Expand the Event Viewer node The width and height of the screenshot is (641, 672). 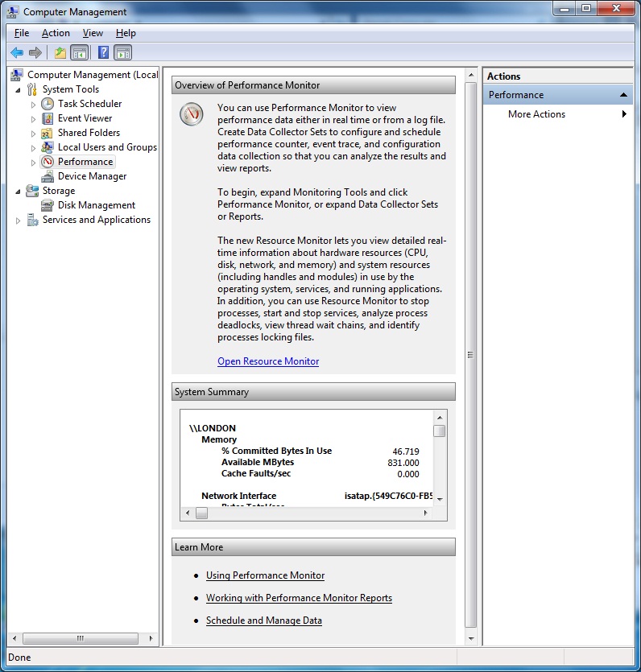33,119
